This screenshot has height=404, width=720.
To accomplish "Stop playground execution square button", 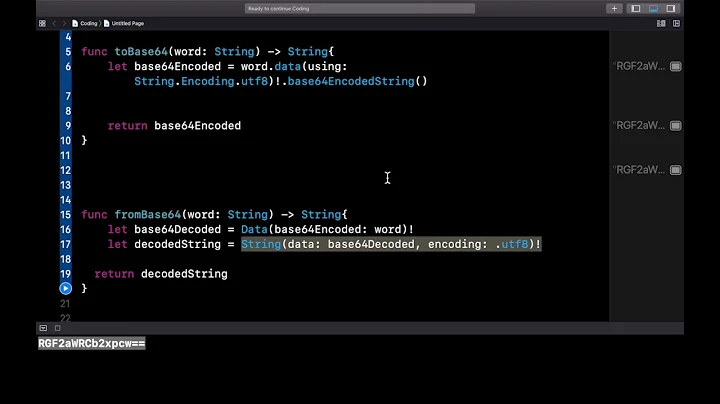I will pyautogui.click(x=57, y=328).
